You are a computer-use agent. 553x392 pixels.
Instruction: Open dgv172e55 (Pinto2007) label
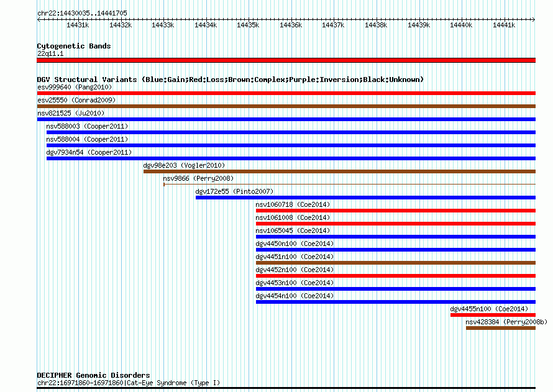(234, 191)
